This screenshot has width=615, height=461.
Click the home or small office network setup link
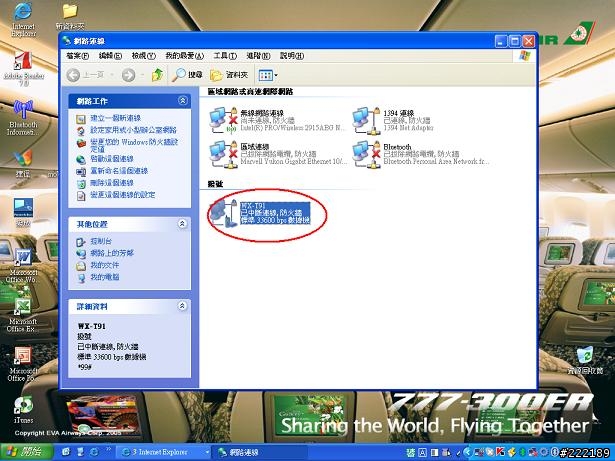pyautogui.click(x=133, y=130)
